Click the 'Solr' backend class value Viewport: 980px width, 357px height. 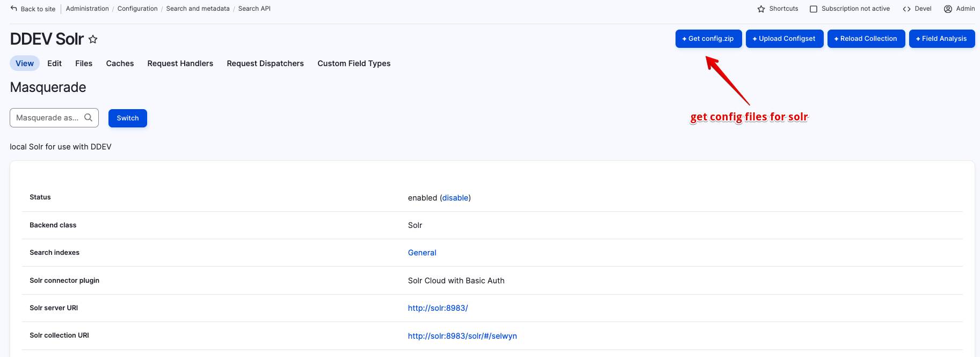click(415, 225)
